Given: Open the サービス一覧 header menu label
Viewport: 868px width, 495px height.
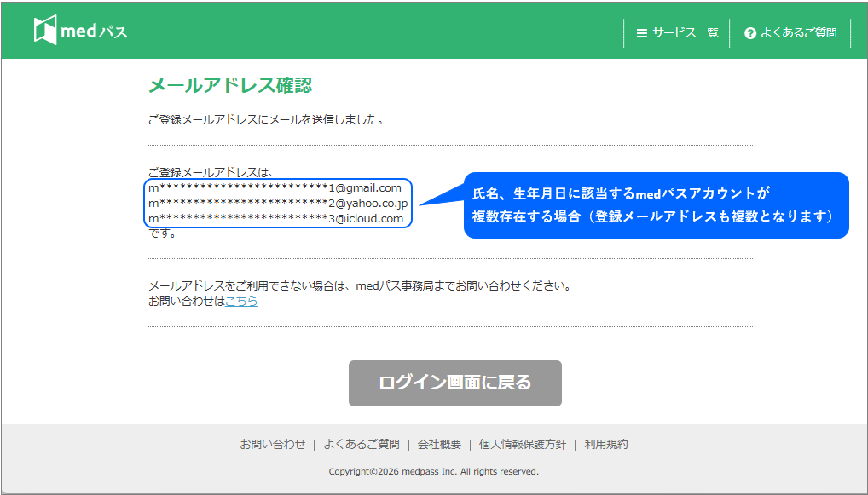Looking at the screenshot, I should click(x=686, y=33).
